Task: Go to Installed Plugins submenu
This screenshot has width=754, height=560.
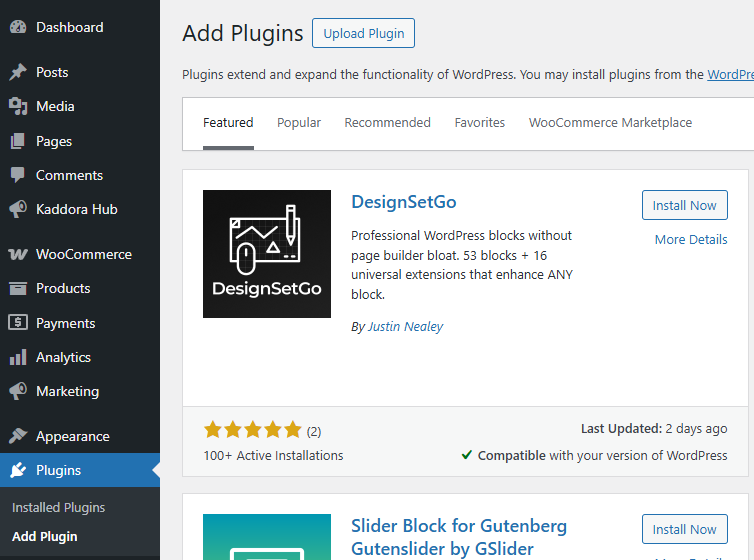Action: point(58,507)
